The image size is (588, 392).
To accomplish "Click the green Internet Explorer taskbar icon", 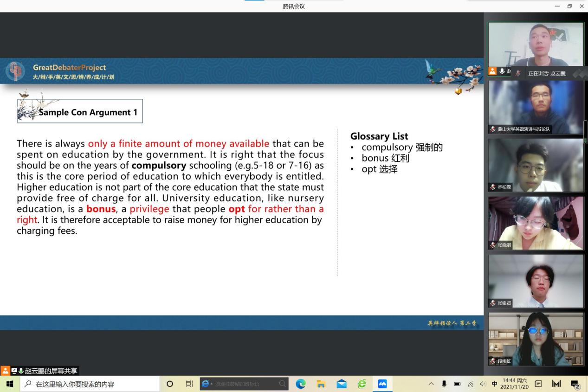I will (x=362, y=384).
